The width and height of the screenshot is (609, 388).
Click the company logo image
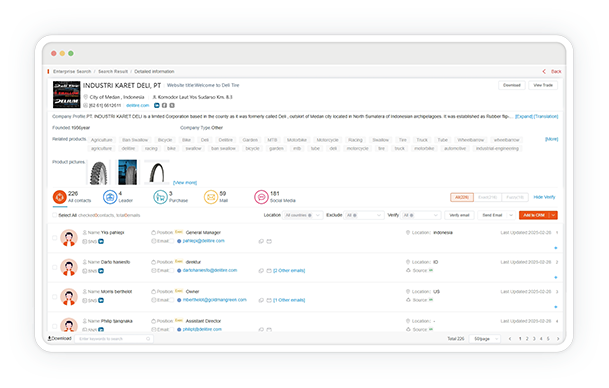[66, 94]
